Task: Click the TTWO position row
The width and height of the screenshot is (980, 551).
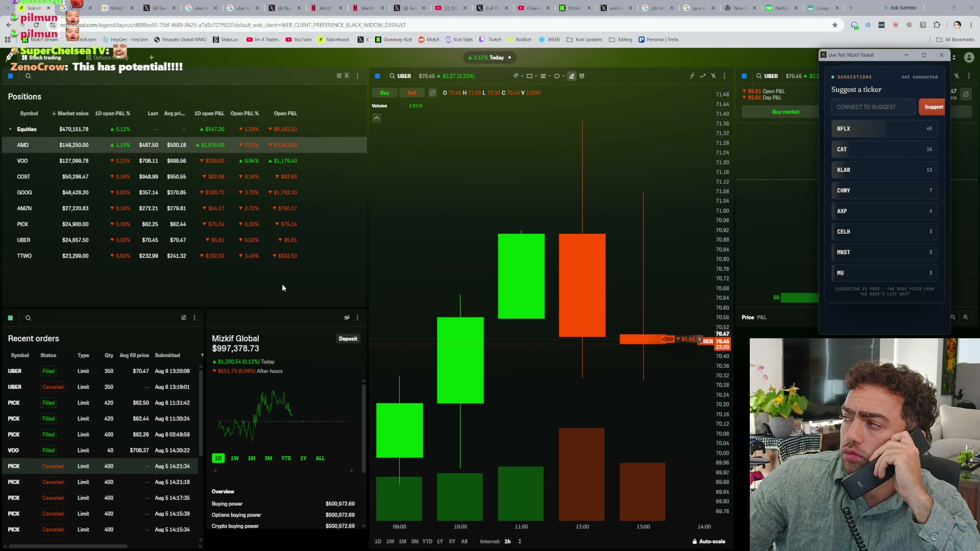Action: click(184, 256)
